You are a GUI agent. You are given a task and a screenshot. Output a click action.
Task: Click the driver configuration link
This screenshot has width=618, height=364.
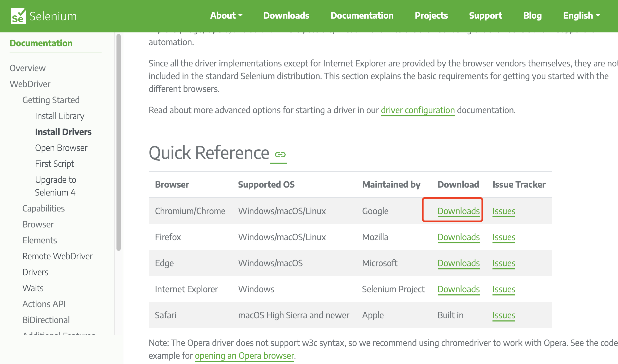click(418, 110)
